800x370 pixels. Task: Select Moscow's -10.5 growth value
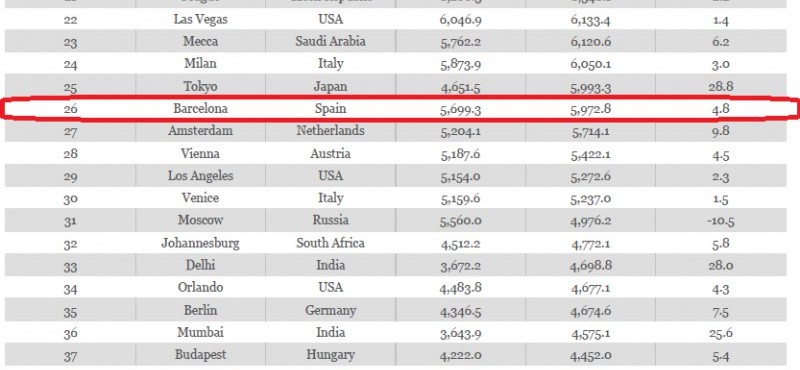(x=720, y=221)
